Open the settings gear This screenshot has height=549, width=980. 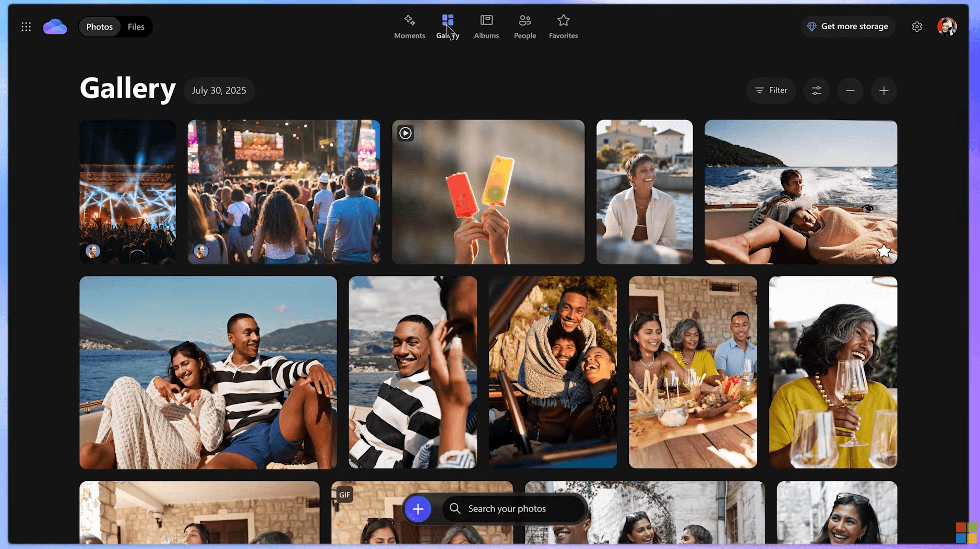[x=916, y=27]
